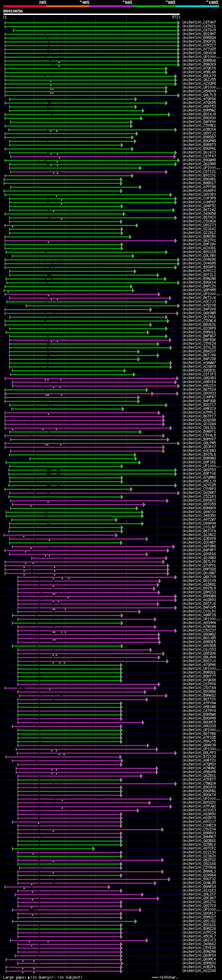Click the purple ~60% identity legend segment
The height and width of the screenshot is (980, 222).
111,7
